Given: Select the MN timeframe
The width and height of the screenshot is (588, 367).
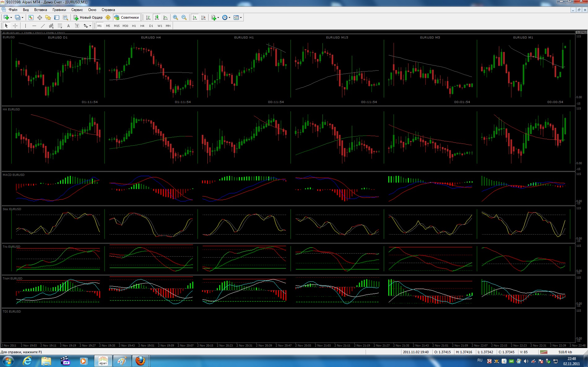Looking at the screenshot, I should (168, 26).
